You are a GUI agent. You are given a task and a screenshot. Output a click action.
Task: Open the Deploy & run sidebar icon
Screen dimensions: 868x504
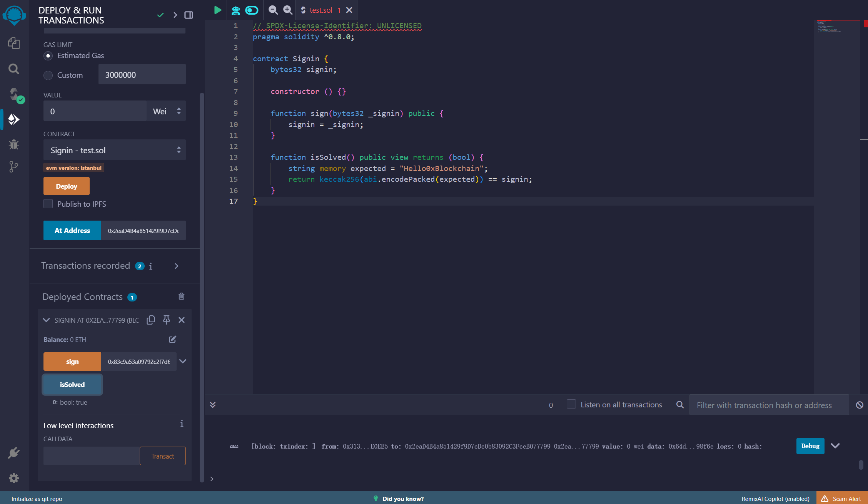(x=14, y=119)
